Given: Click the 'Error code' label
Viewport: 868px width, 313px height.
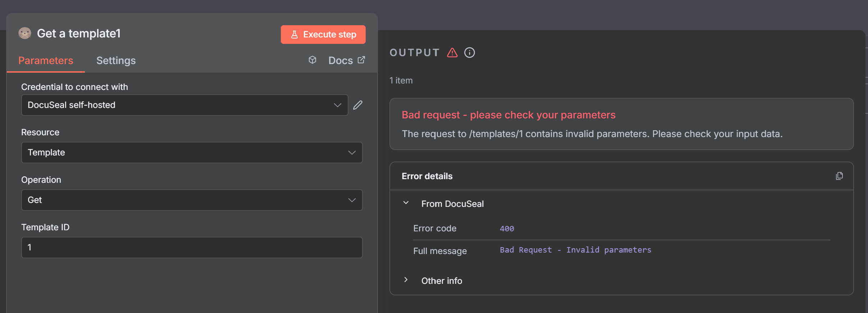Looking at the screenshot, I should click(x=435, y=228).
